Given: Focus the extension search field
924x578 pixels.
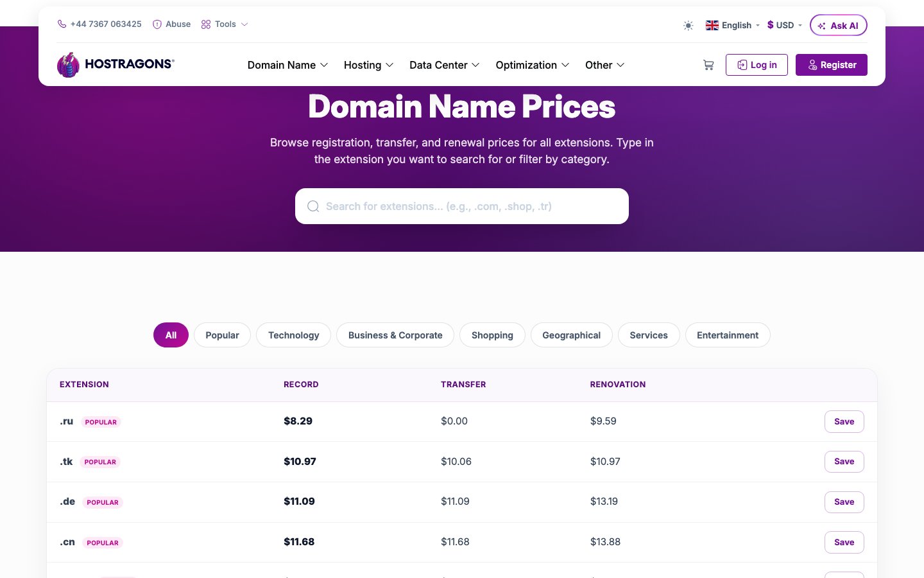Looking at the screenshot, I should coord(462,206).
